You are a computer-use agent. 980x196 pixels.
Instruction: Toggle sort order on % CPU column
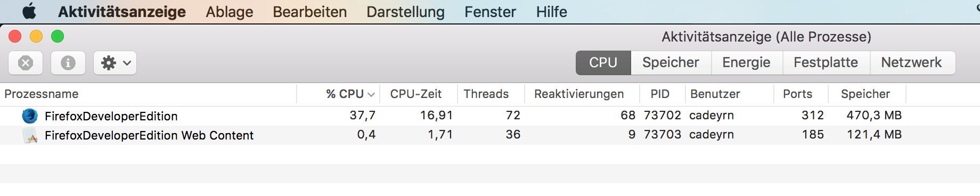point(350,94)
